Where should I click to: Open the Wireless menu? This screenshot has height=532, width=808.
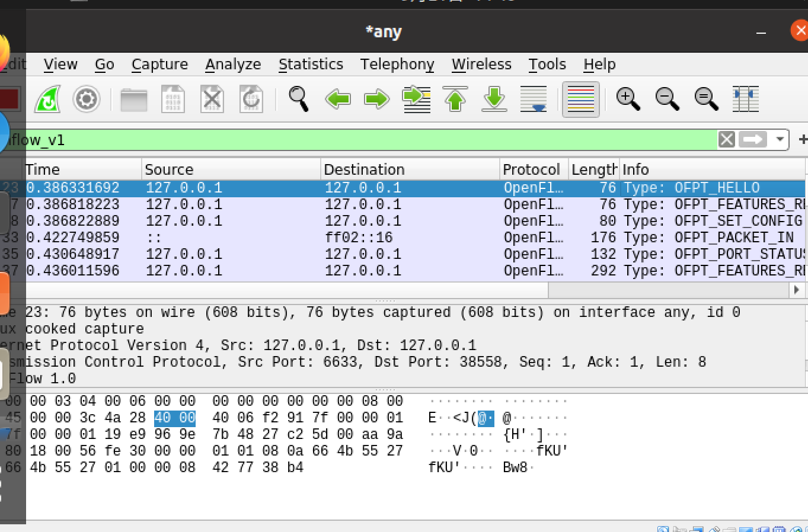[481, 64]
